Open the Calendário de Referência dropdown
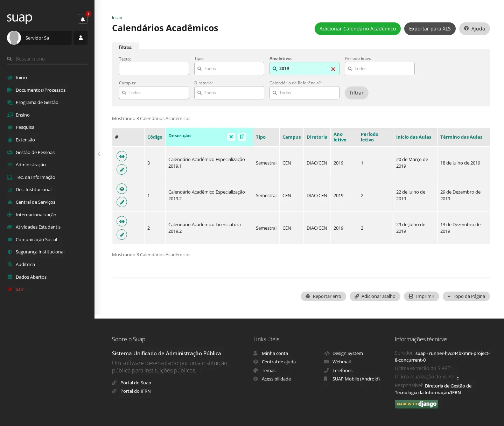The width and height of the screenshot is (504, 426). [x=304, y=93]
